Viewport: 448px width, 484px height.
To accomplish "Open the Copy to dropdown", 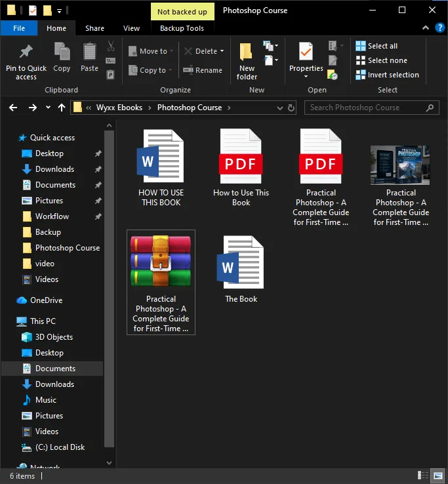I will (150, 70).
